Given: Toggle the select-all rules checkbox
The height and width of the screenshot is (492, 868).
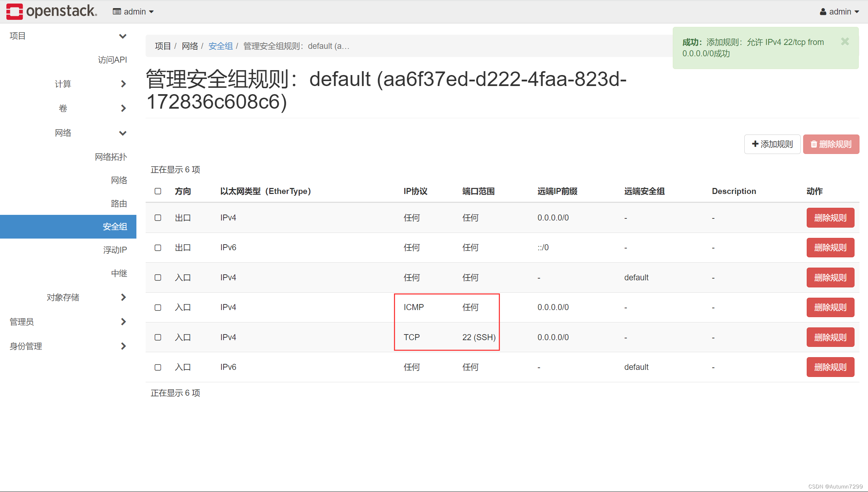Looking at the screenshot, I should click(x=158, y=191).
